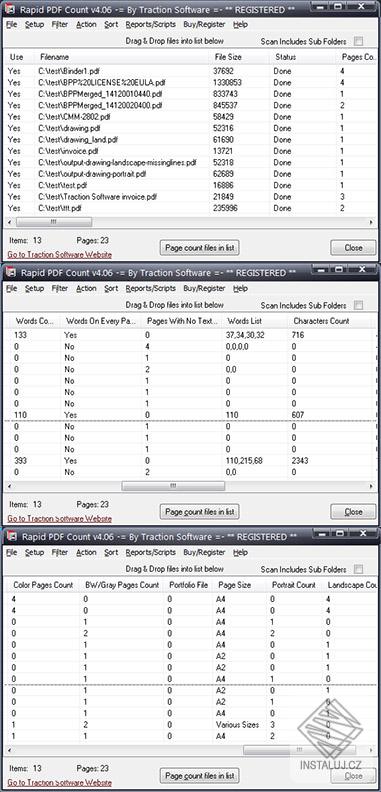The height and width of the screenshot is (792, 381).
Task: Select C:\test\BPP%20LICENSE%20EULA.pdf row
Action: tap(189, 83)
